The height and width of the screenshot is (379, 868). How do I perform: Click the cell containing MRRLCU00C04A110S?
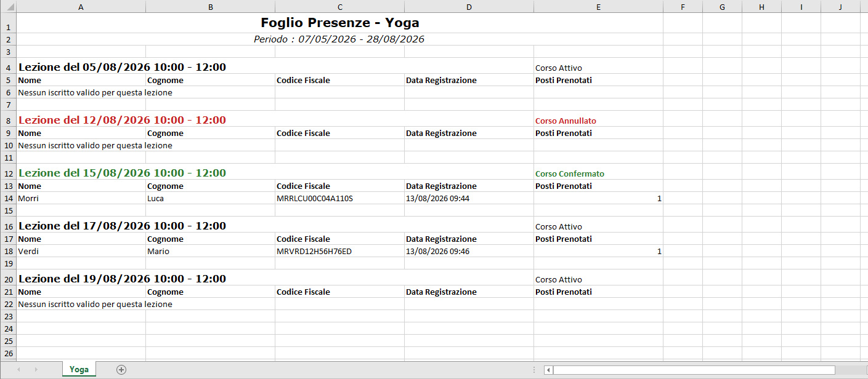pos(339,199)
